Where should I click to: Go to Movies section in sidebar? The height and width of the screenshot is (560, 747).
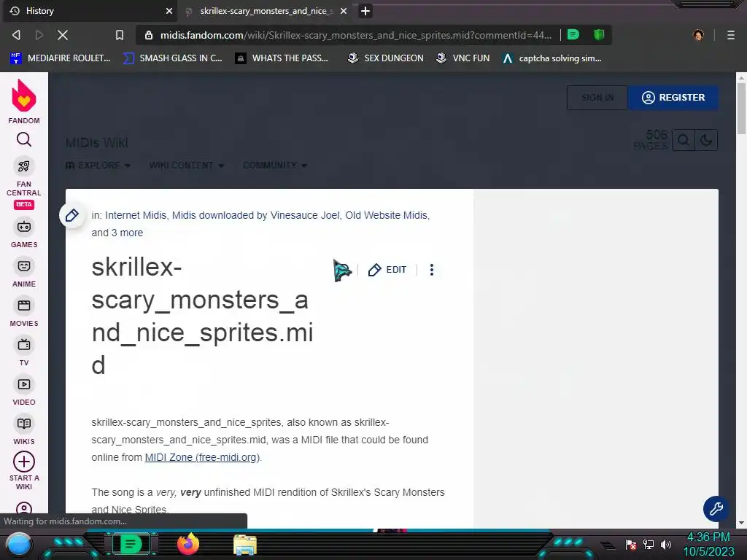click(24, 312)
